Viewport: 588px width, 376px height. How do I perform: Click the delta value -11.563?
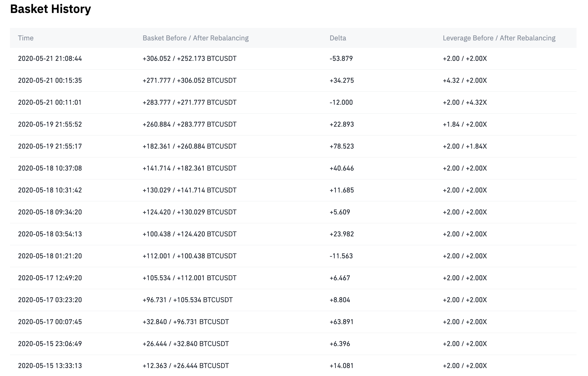341,256
